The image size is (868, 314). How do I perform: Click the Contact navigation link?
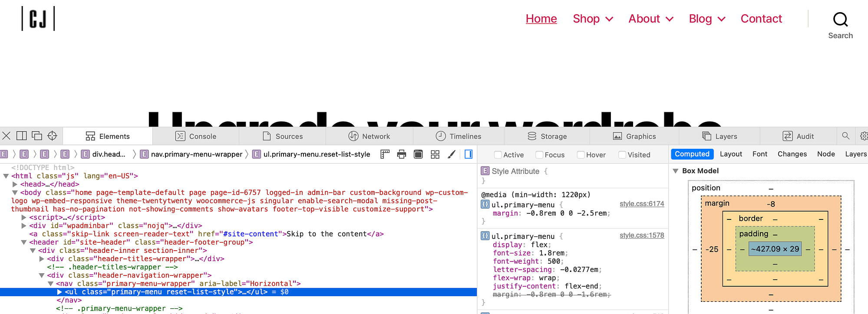(761, 19)
